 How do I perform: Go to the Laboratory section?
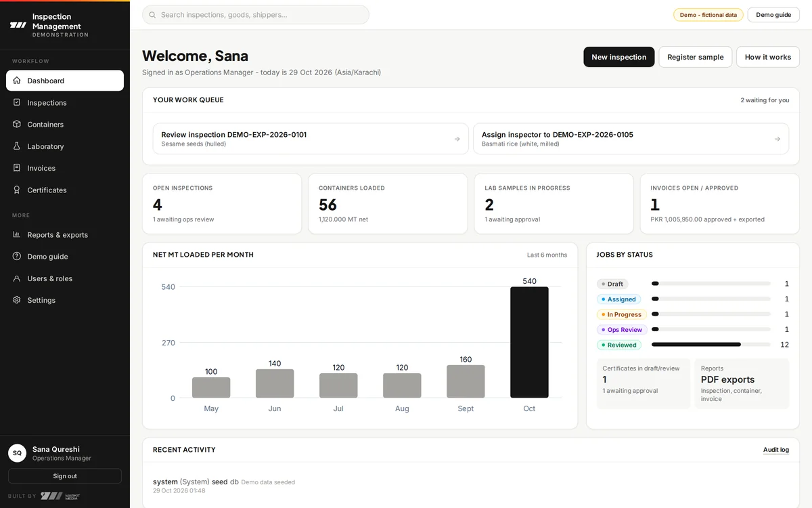click(65, 146)
